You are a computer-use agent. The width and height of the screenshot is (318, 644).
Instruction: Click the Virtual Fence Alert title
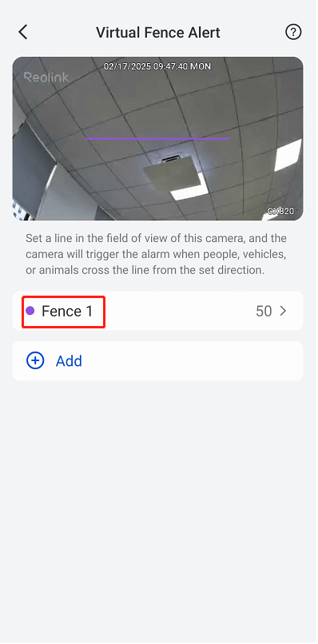click(x=158, y=33)
